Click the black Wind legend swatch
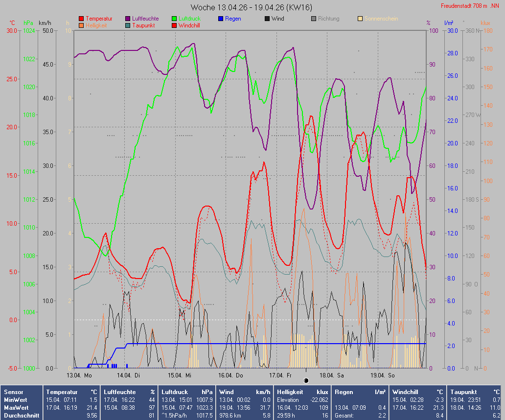 [267, 19]
